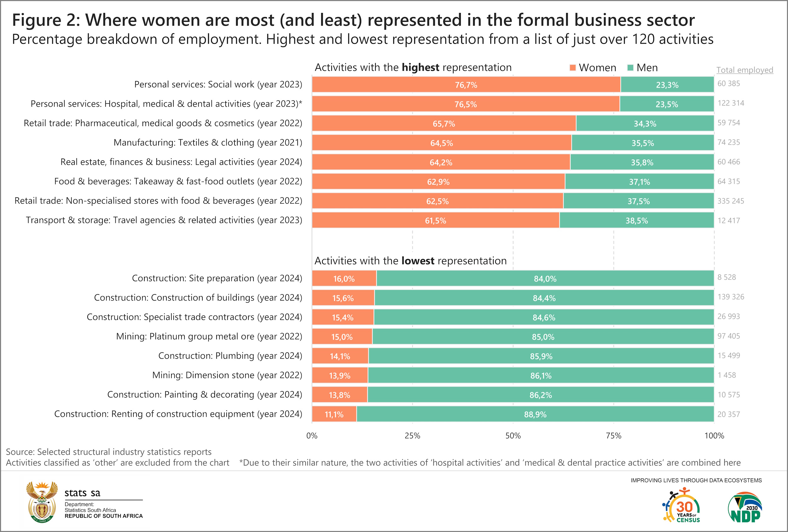Click the 335 245 total employed value
The width and height of the screenshot is (788, 532).
point(731,201)
